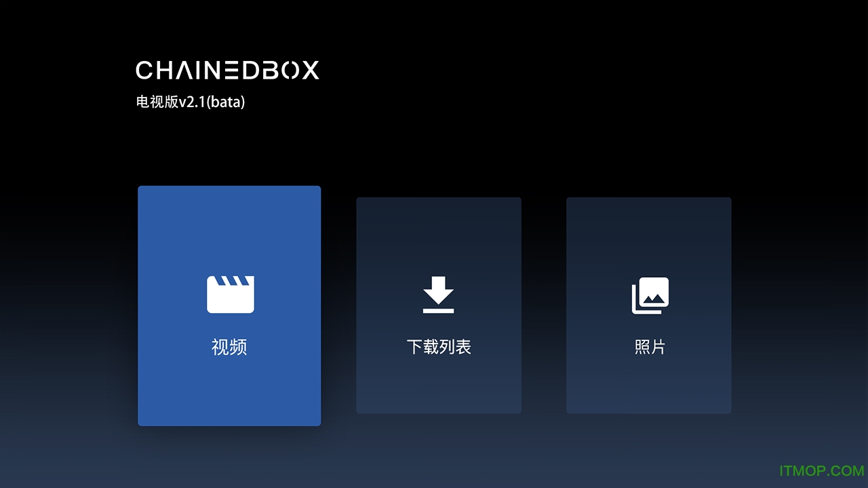
Task: Click the 电视版v2.1(bata) version text
Action: tap(190, 102)
